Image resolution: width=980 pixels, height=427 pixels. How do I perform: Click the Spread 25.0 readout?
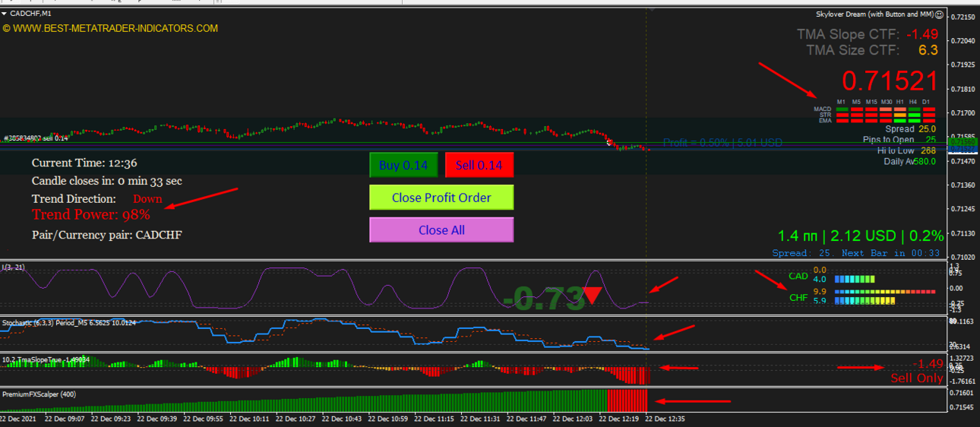tap(911, 129)
